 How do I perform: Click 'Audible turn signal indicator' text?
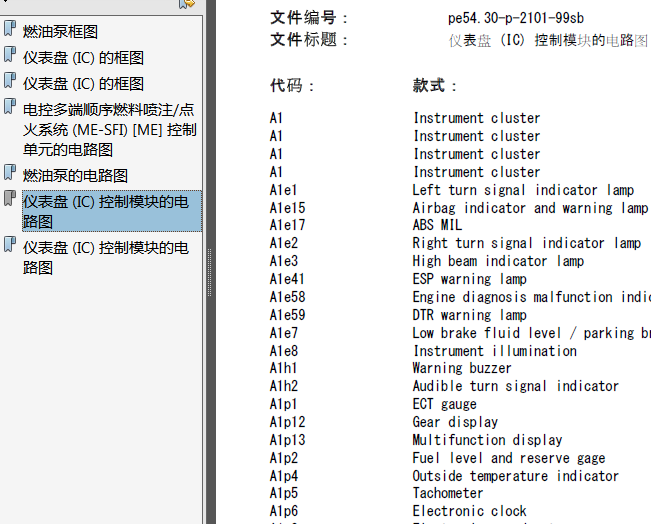(x=516, y=386)
